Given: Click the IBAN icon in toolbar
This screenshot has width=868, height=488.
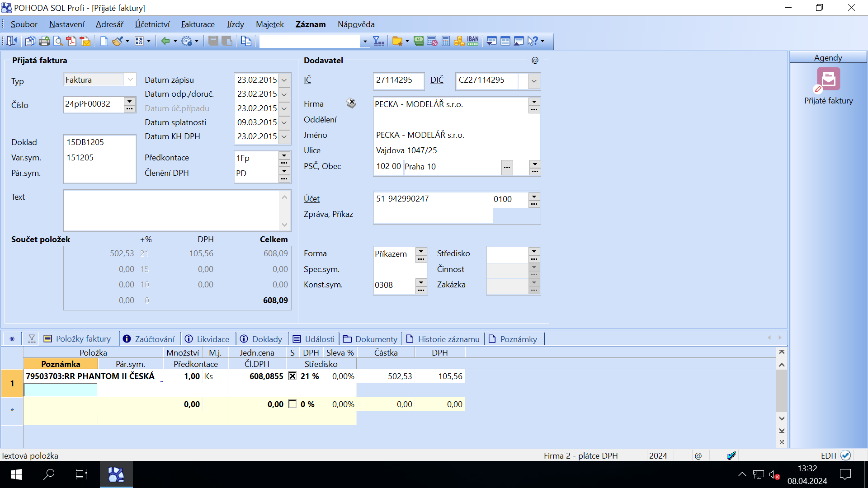Looking at the screenshot, I should (473, 41).
